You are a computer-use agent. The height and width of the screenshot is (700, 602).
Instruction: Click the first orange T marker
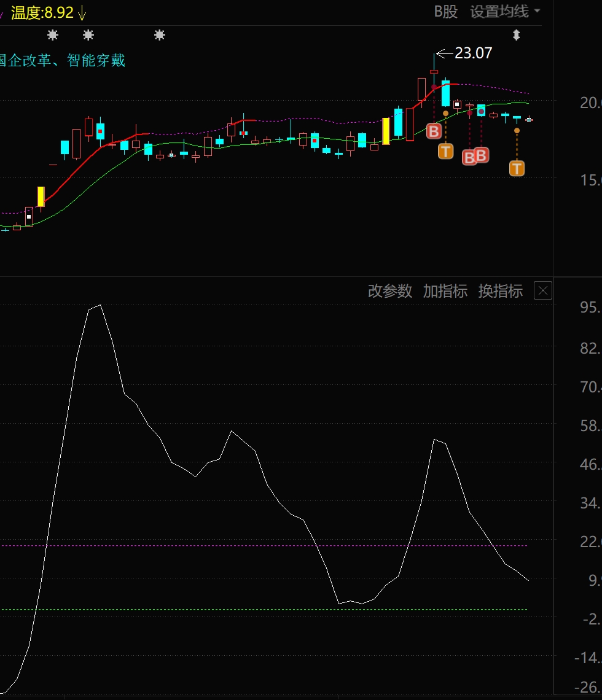(x=446, y=151)
